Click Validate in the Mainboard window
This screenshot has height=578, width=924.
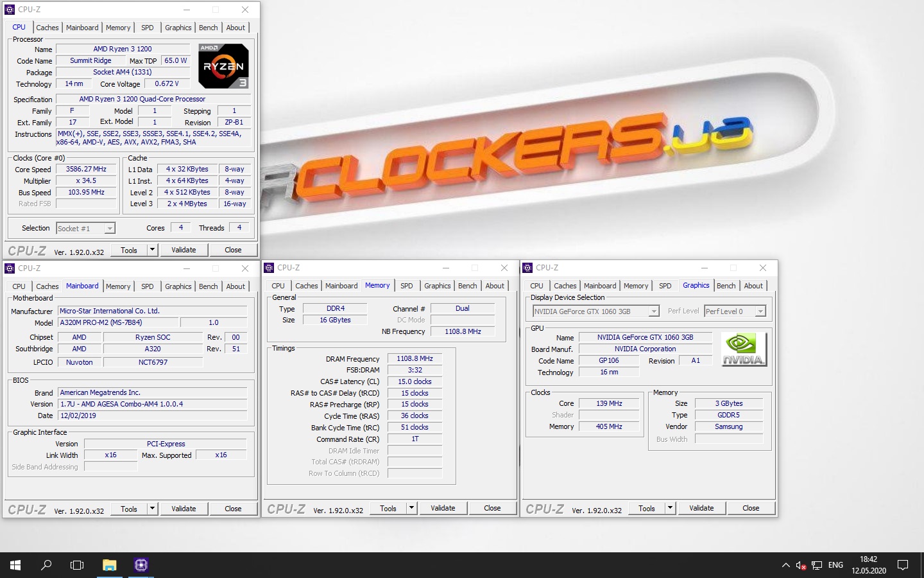pos(184,509)
